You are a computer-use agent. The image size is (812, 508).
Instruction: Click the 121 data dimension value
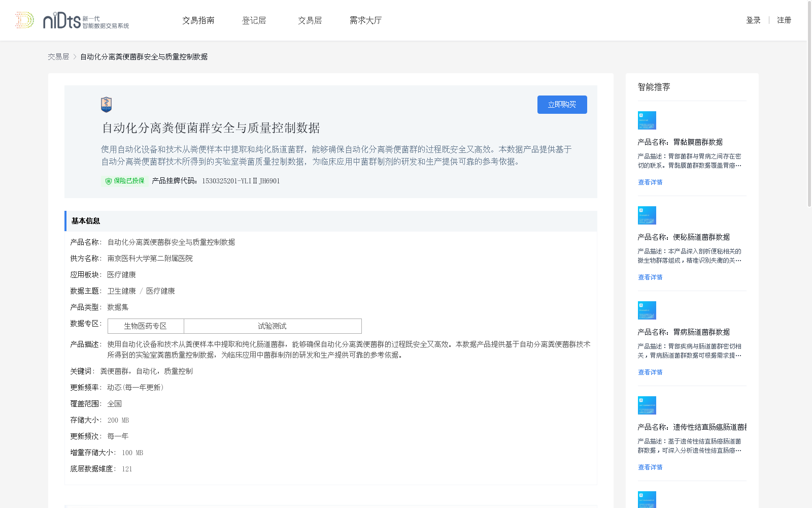click(x=127, y=469)
